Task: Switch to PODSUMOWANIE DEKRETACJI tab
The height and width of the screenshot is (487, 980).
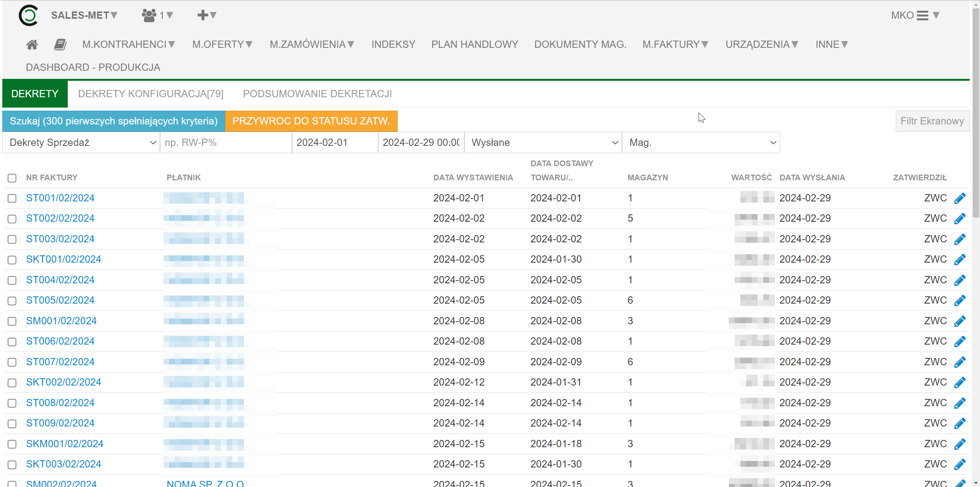Action: (x=317, y=94)
